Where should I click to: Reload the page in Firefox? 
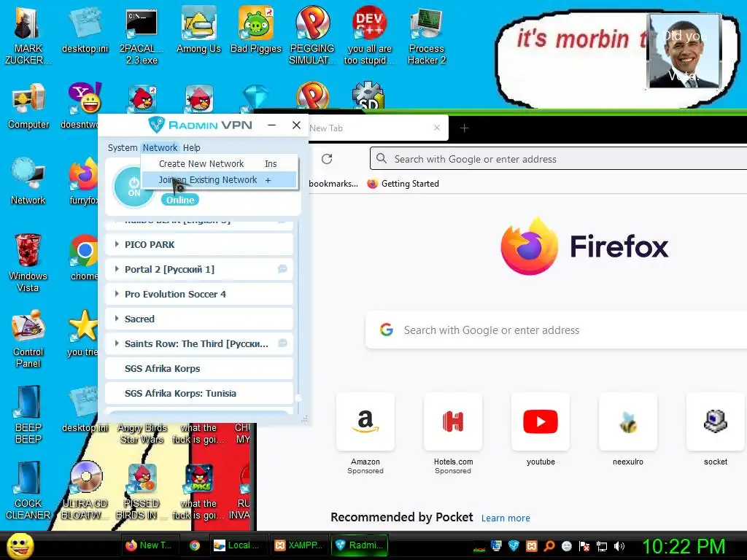coord(327,159)
